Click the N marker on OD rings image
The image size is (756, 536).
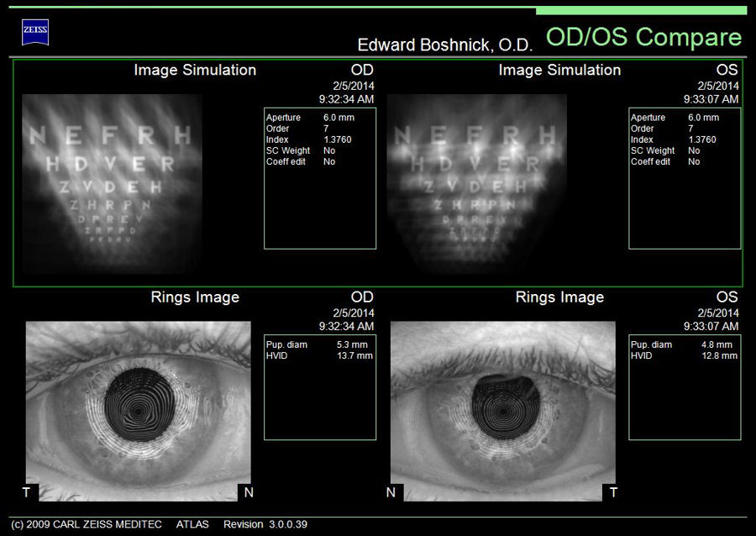pos(247,492)
